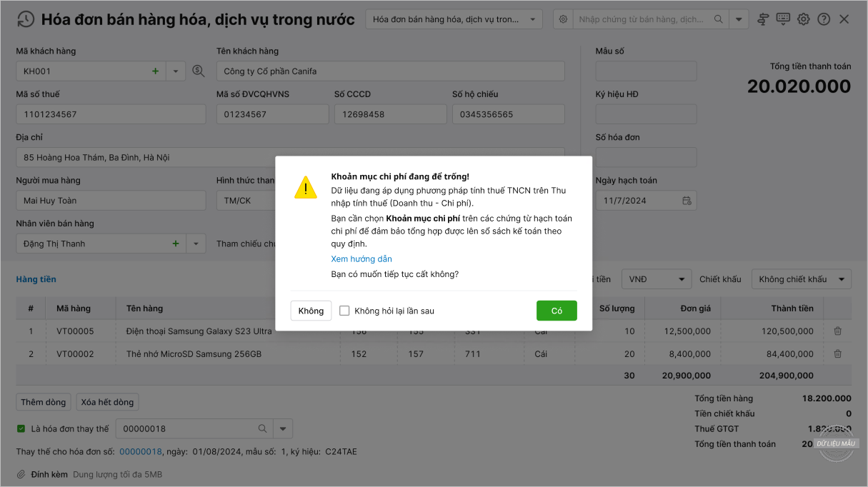The image size is (868, 487).
Task: Expand the invoice type dropdown in header
Action: point(533,19)
